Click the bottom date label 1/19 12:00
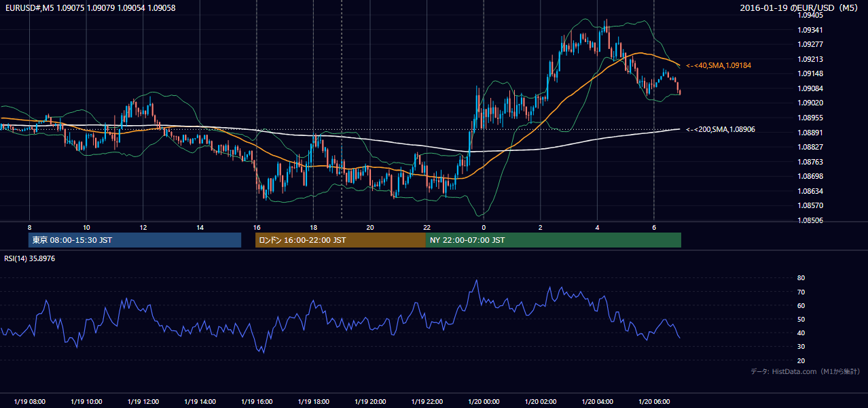 coord(143,402)
